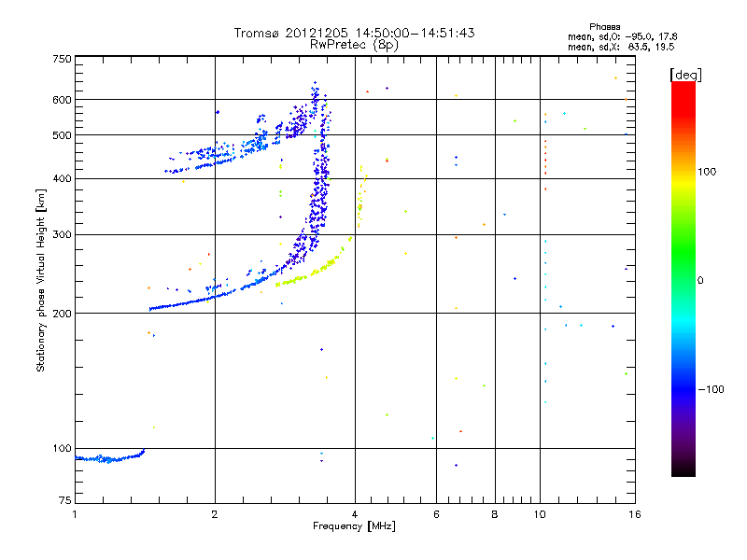
Task: Click the y-axis tick label '500'
Action: tap(63, 135)
